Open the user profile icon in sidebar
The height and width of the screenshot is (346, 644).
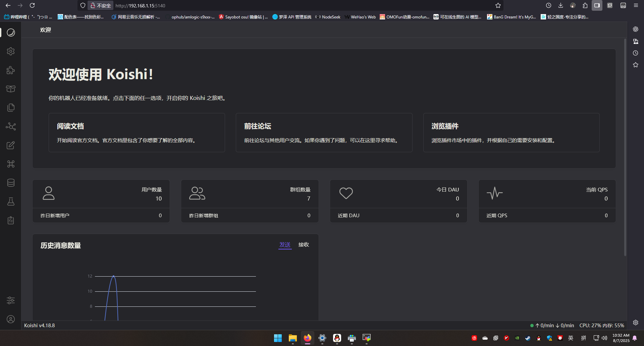coord(11,319)
